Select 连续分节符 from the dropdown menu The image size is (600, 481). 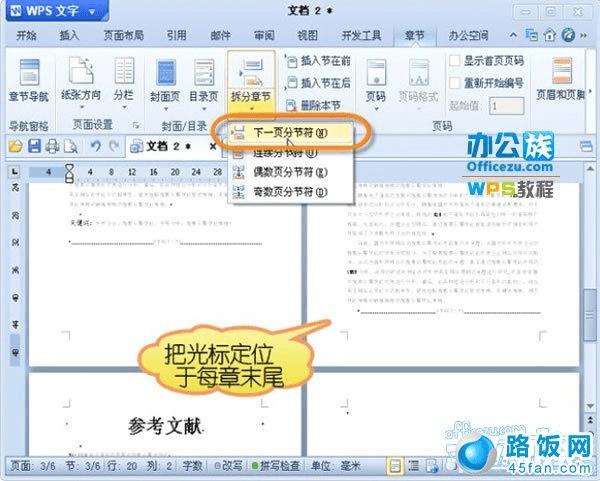[x=290, y=153]
